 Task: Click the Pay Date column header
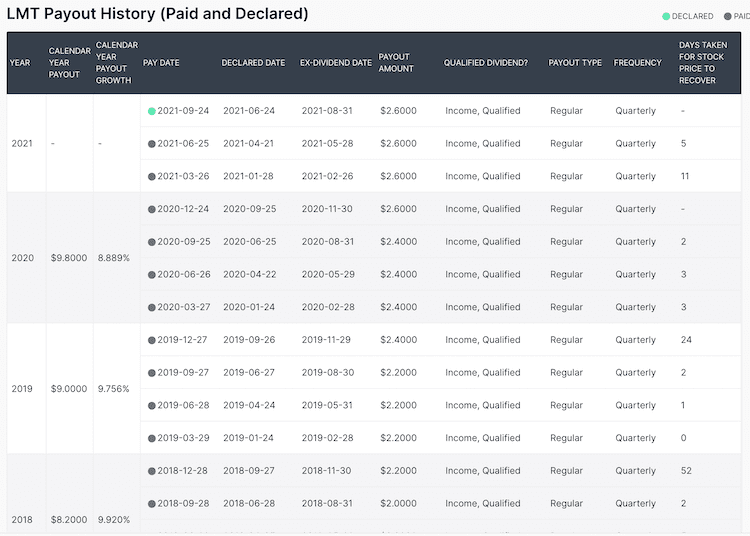coord(161,63)
